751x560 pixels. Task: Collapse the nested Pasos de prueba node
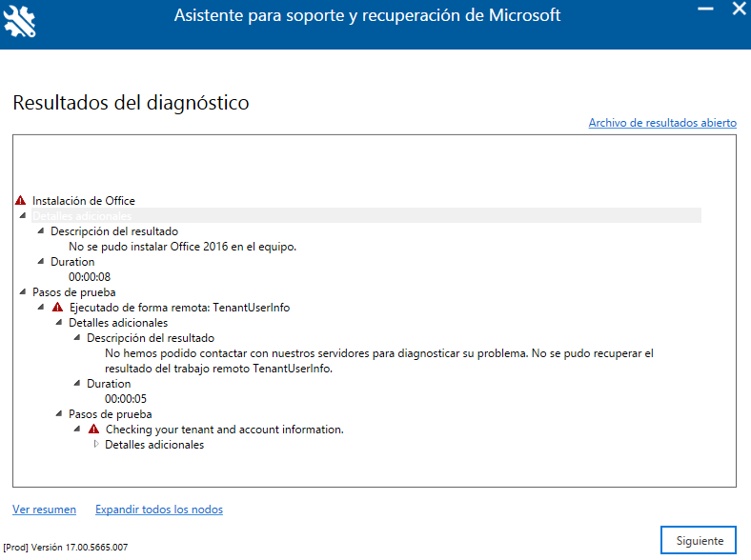click(x=59, y=414)
